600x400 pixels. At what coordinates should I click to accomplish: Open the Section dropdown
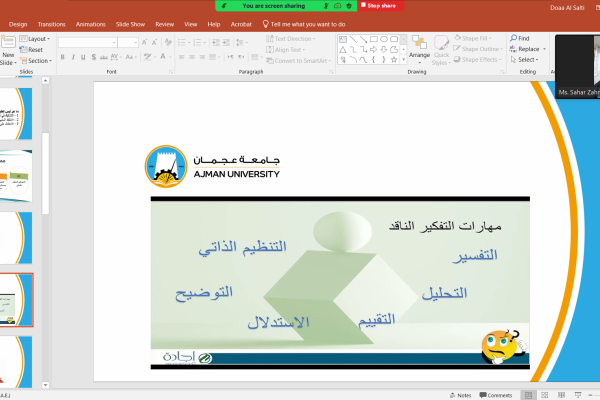point(36,60)
